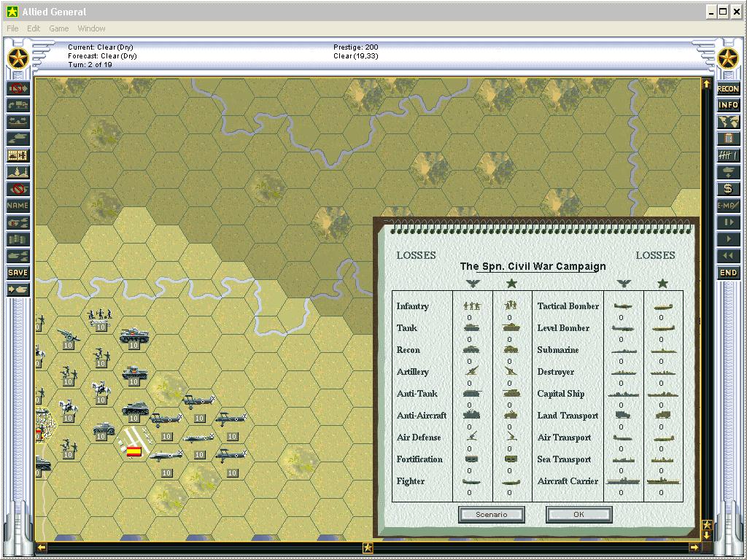Click the tally marks losses icon
The height and width of the screenshot is (560, 747).
728,155
